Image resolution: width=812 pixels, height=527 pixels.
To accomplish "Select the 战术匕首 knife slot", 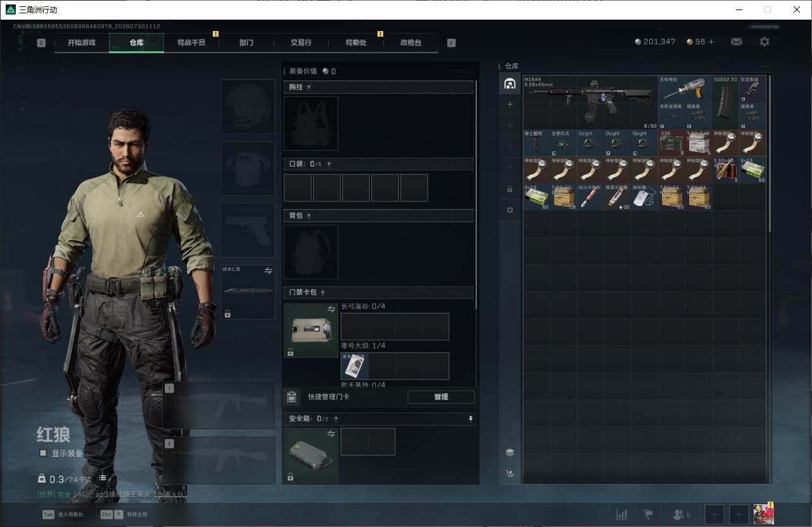I will pyautogui.click(x=248, y=292).
